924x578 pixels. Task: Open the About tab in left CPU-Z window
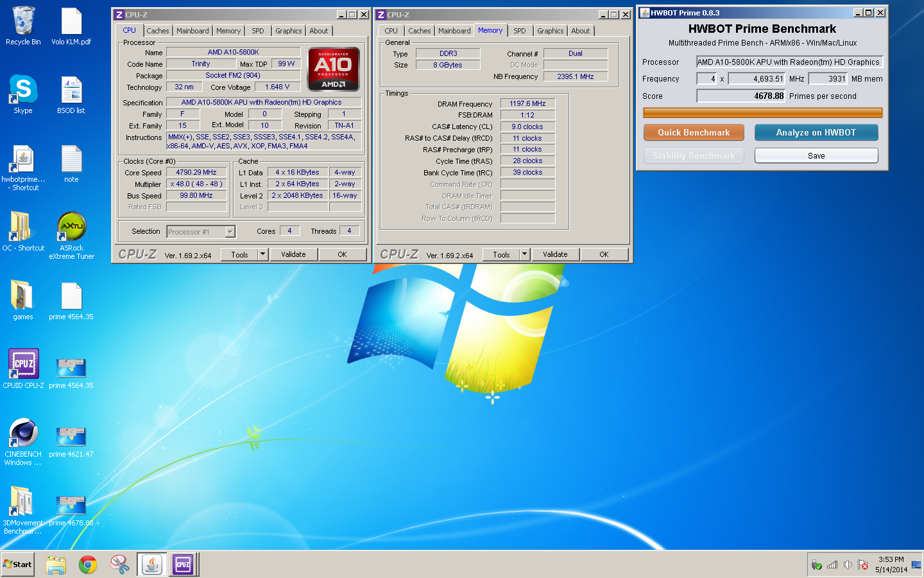pyautogui.click(x=319, y=31)
